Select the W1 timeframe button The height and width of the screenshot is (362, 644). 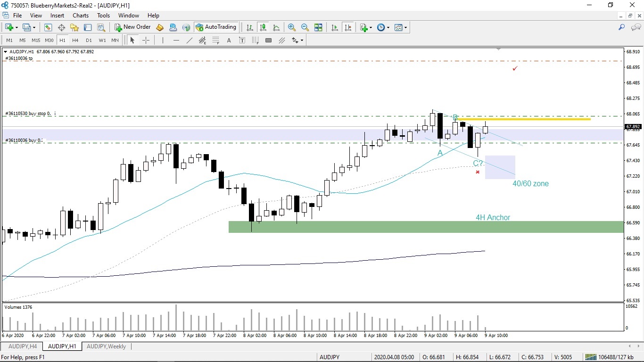102,41
